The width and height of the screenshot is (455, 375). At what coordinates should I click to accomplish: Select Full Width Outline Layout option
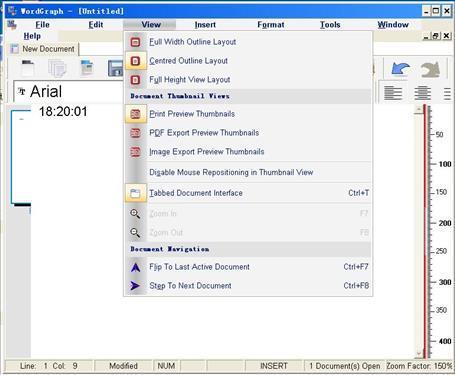[248, 42]
